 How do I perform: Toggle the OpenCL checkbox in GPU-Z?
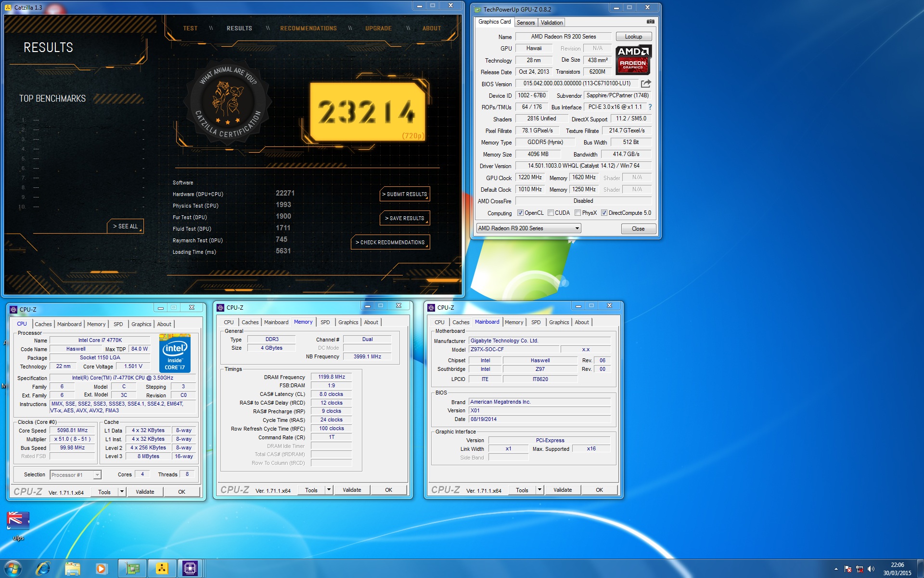(520, 213)
